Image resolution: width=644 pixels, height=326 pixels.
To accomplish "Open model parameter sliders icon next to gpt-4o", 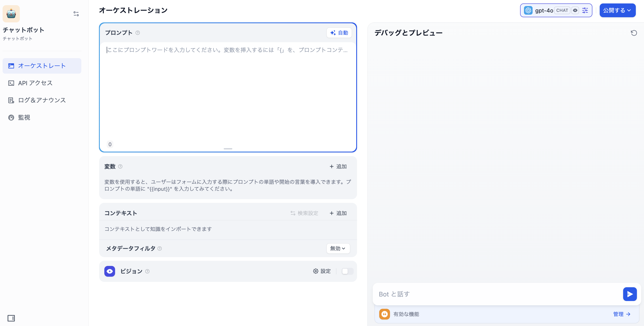I will [585, 10].
